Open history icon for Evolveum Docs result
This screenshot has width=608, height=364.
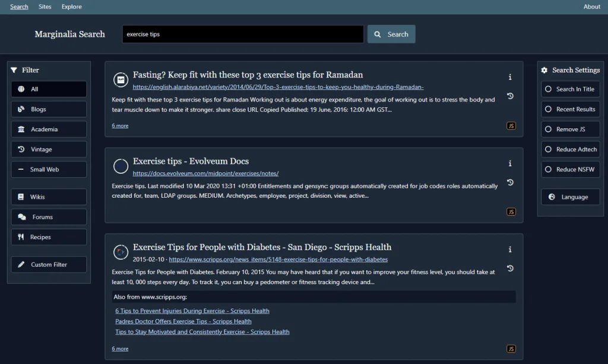point(510,182)
